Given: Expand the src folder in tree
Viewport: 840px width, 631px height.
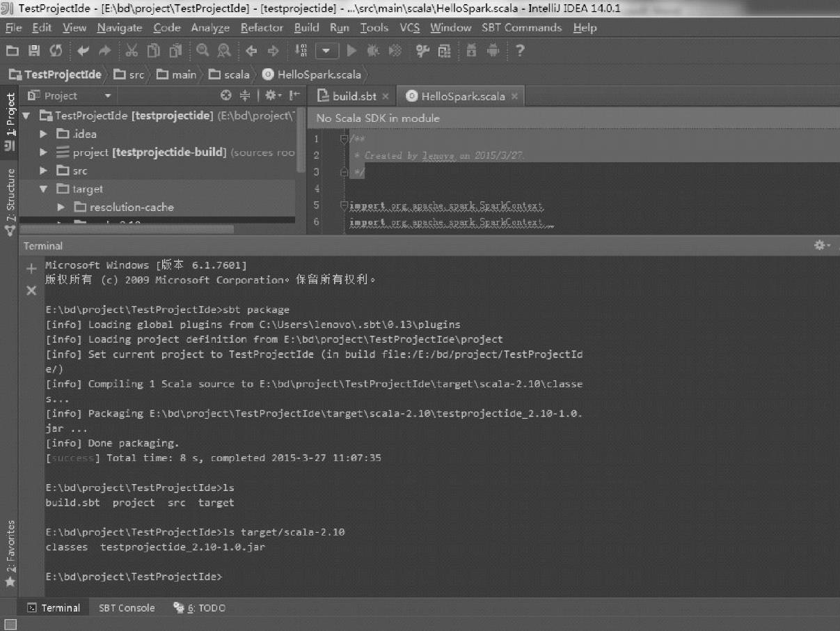Looking at the screenshot, I should pos(44,171).
